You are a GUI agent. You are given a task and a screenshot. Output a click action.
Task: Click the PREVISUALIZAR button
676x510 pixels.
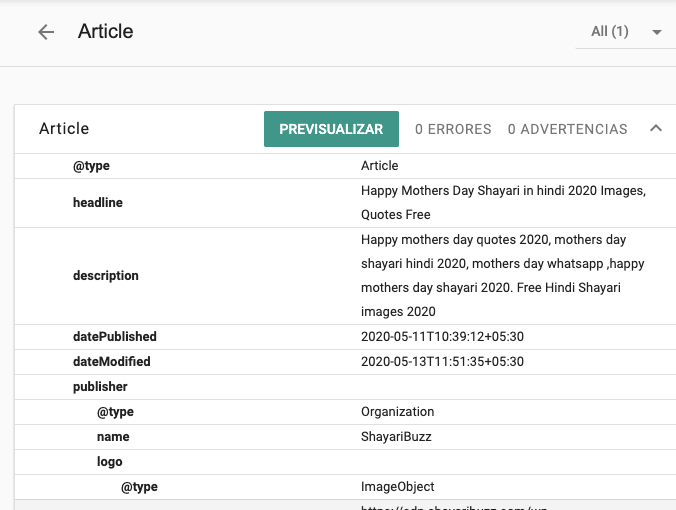click(x=331, y=129)
